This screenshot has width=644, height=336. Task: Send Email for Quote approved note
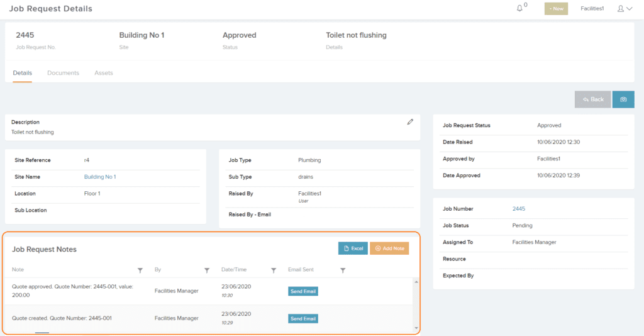point(303,291)
